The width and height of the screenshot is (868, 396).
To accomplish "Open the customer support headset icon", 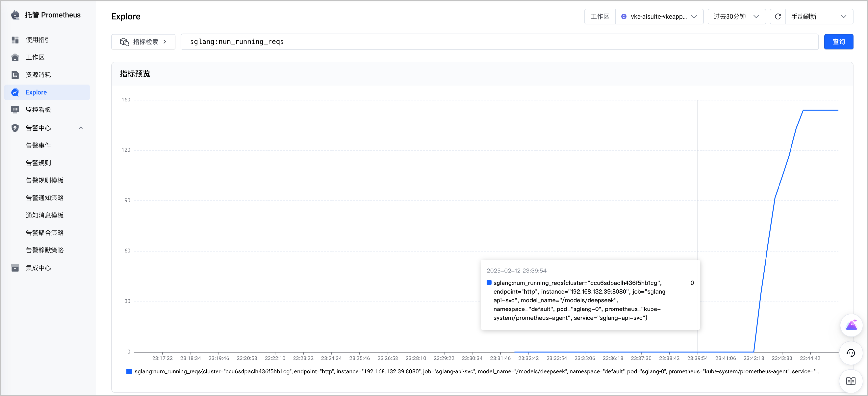I will click(851, 353).
